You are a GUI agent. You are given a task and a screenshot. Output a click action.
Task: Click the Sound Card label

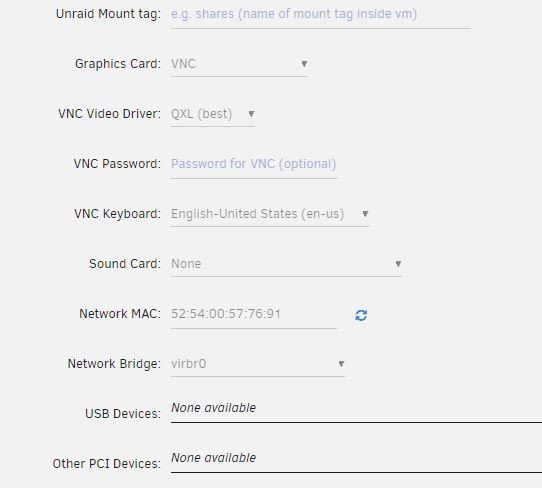pos(125,264)
